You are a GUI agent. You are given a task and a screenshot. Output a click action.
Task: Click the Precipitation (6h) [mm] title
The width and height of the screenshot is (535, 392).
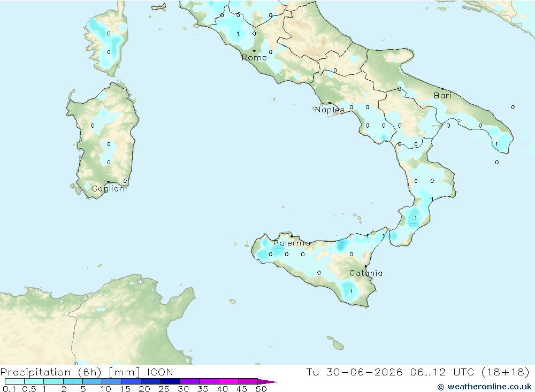point(70,372)
